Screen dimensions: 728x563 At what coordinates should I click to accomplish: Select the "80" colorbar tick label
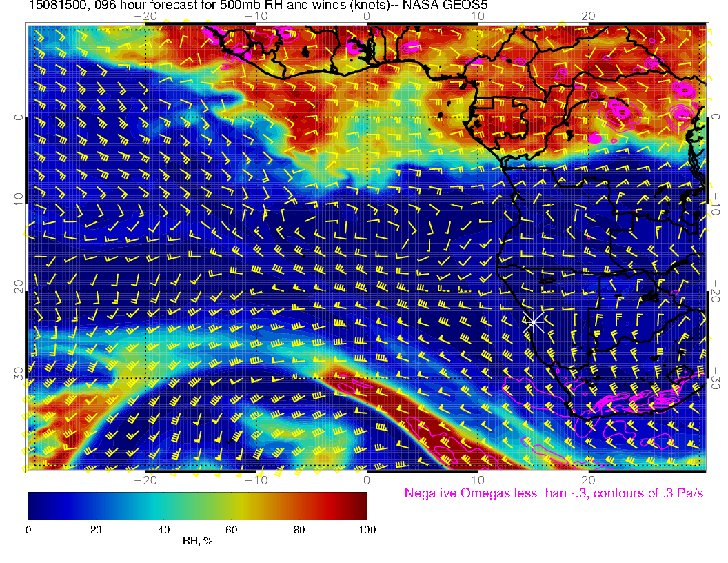click(299, 529)
